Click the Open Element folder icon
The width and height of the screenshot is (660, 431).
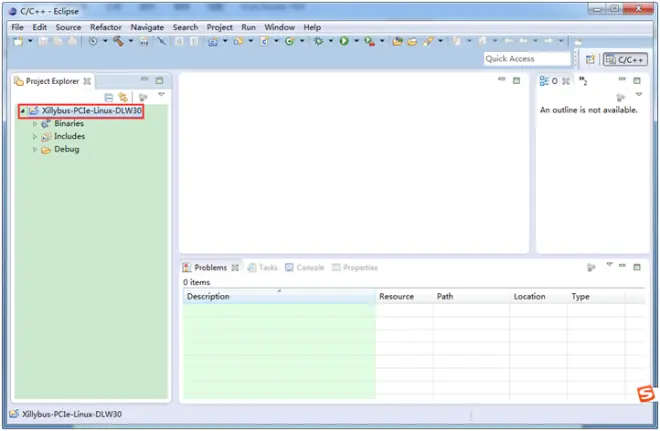pyautogui.click(x=397, y=41)
